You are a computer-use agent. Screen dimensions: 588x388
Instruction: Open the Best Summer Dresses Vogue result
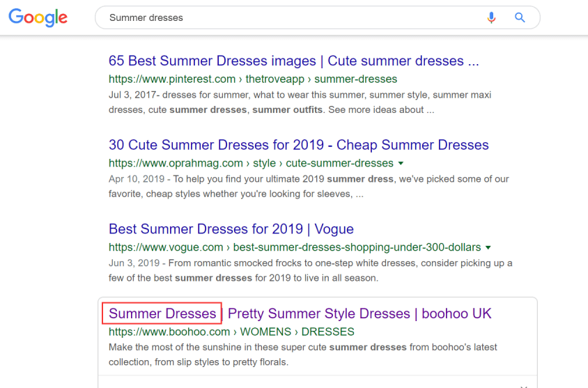pos(231,228)
